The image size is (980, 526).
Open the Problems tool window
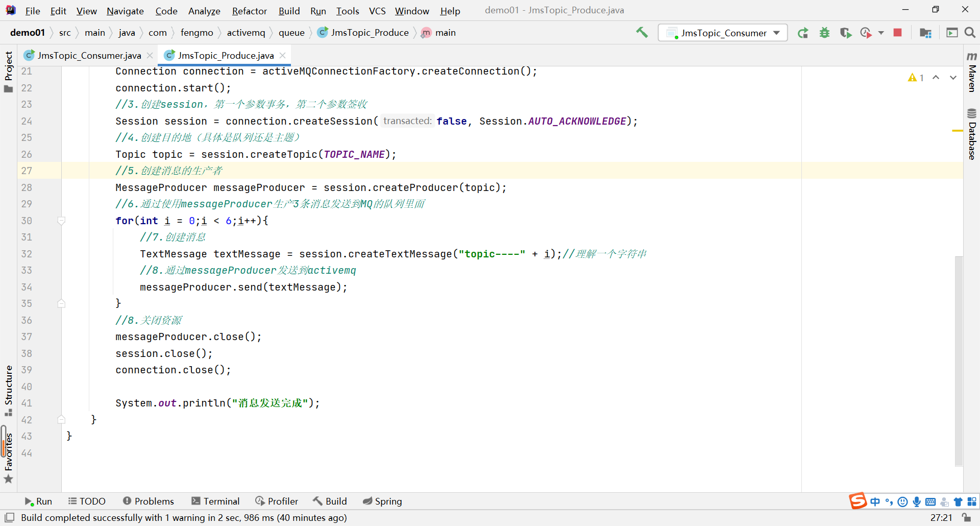149,501
